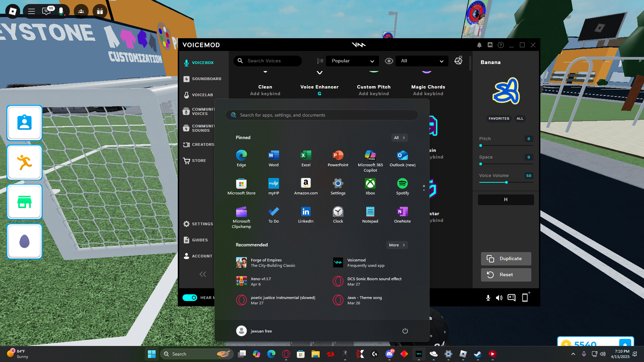The image size is (644, 362).
Task: Open Voicemod notifications bell
Action: point(479,45)
